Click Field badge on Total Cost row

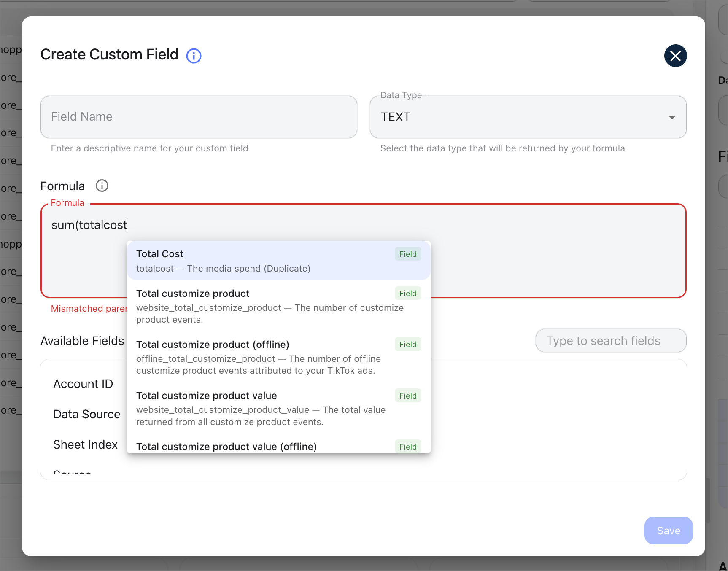pyautogui.click(x=407, y=254)
